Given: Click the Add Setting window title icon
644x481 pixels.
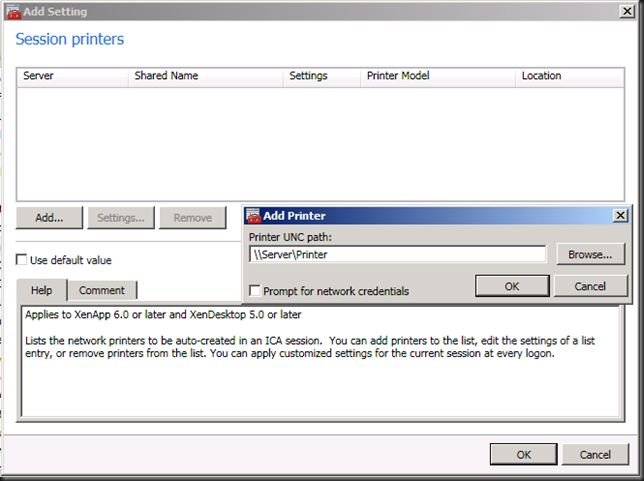Looking at the screenshot, I should coord(14,12).
